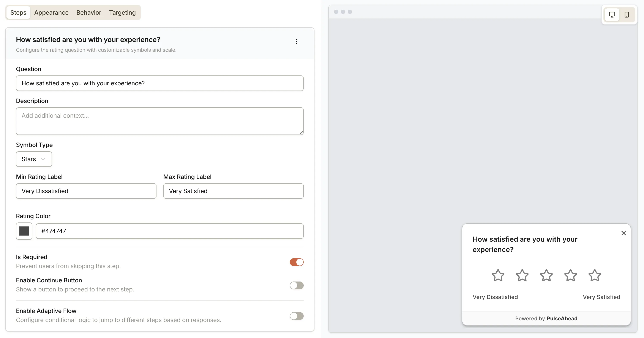This screenshot has height=338, width=644.
Task: Choose the fourth star rating
Action: pyautogui.click(x=570, y=275)
